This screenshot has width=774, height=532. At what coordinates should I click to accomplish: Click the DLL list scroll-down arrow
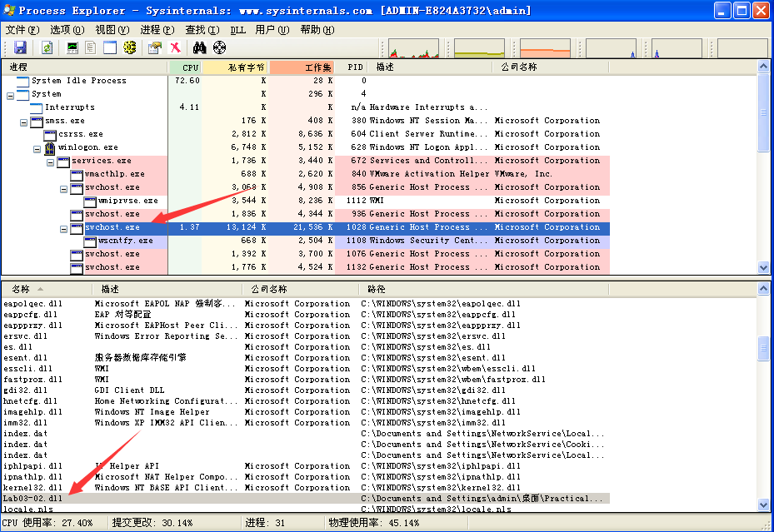point(764,505)
